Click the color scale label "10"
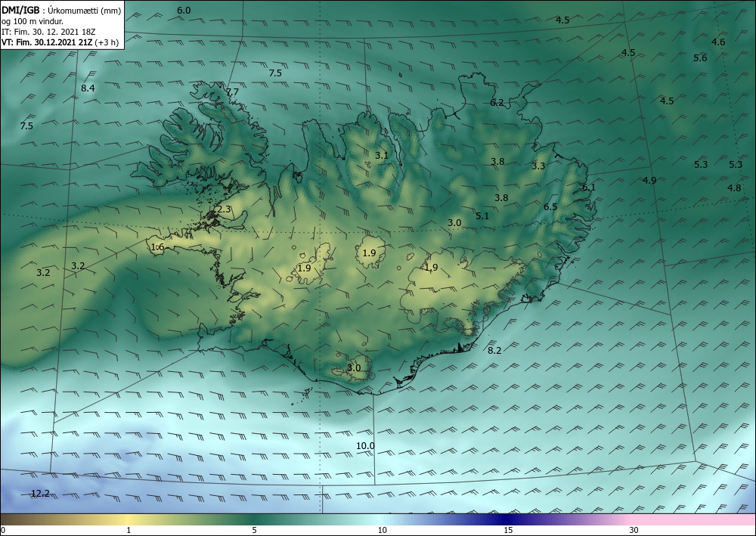The image size is (756, 536). [x=382, y=531]
